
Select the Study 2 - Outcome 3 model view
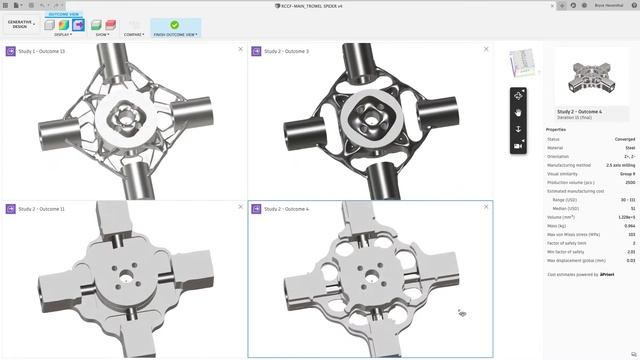coord(370,122)
